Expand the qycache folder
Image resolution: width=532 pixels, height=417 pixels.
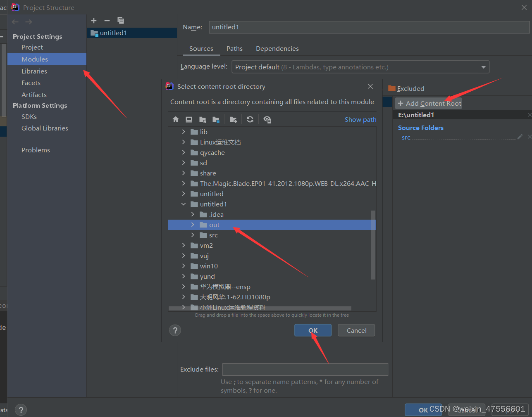coord(184,152)
